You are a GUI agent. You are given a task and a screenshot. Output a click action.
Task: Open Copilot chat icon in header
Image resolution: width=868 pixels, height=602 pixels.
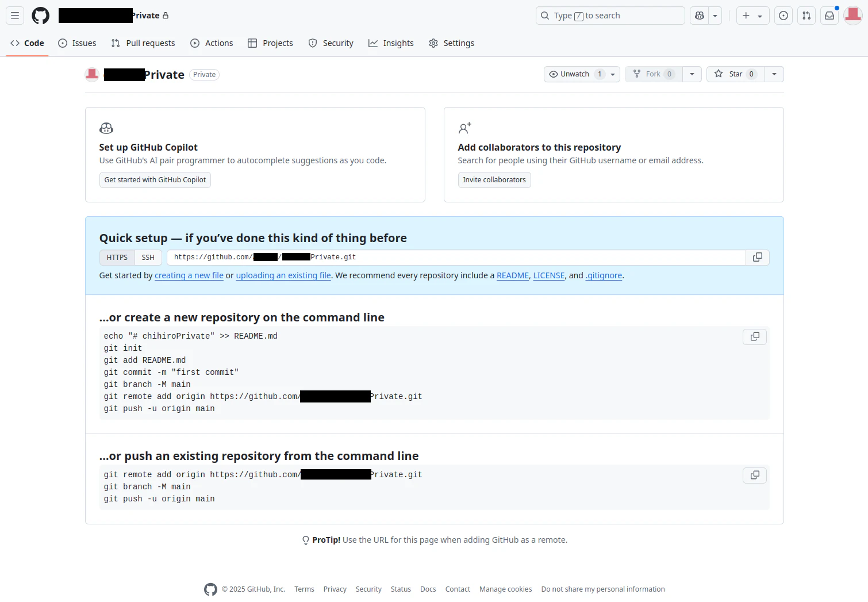(x=700, y=16)
